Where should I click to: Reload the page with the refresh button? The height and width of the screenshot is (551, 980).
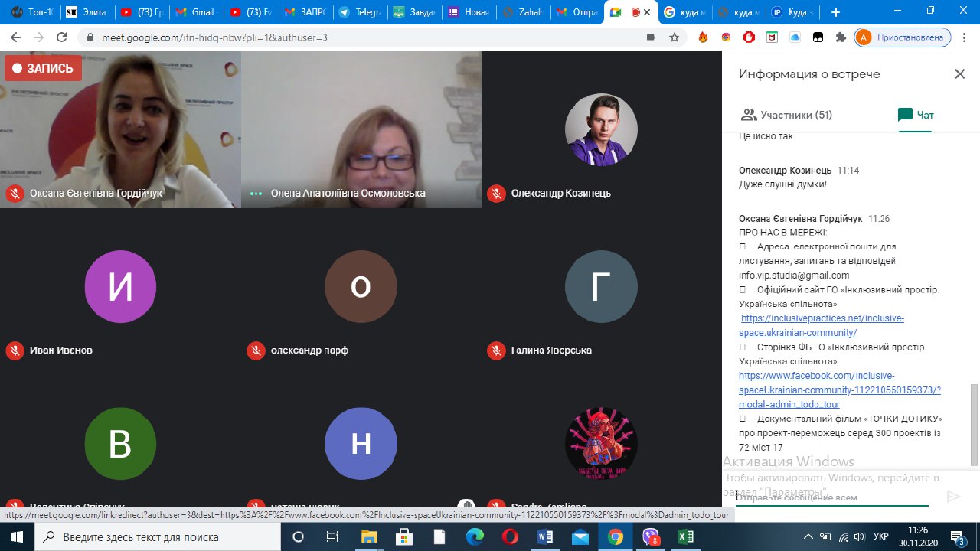click(x=61, y=37)
